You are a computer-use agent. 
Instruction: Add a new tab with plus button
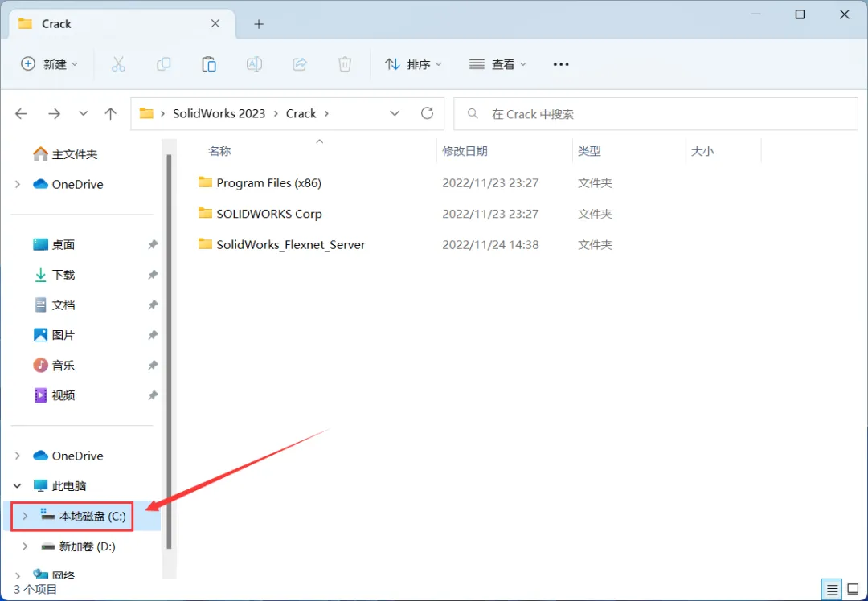click(x=259, y=24)
